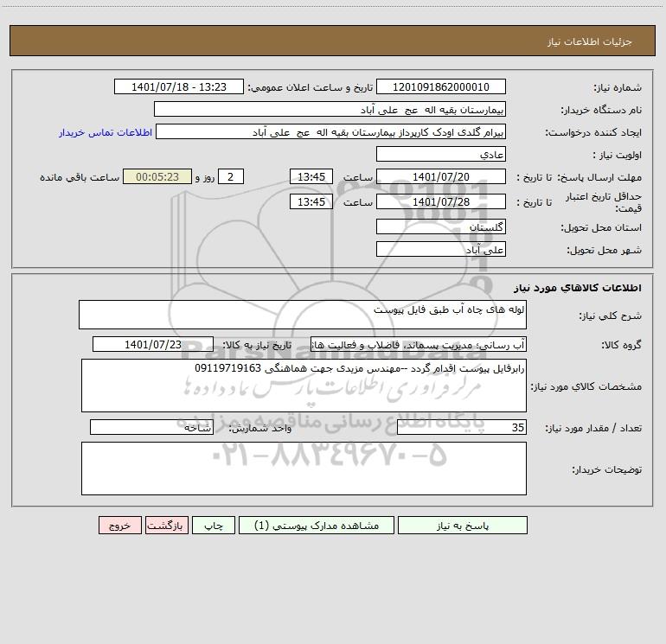
Task: Click the countdown timer 00:05:23
Action: [157, 176]
